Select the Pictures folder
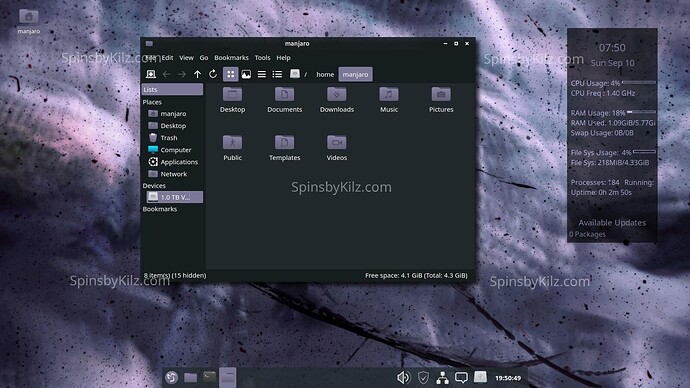 441,100
